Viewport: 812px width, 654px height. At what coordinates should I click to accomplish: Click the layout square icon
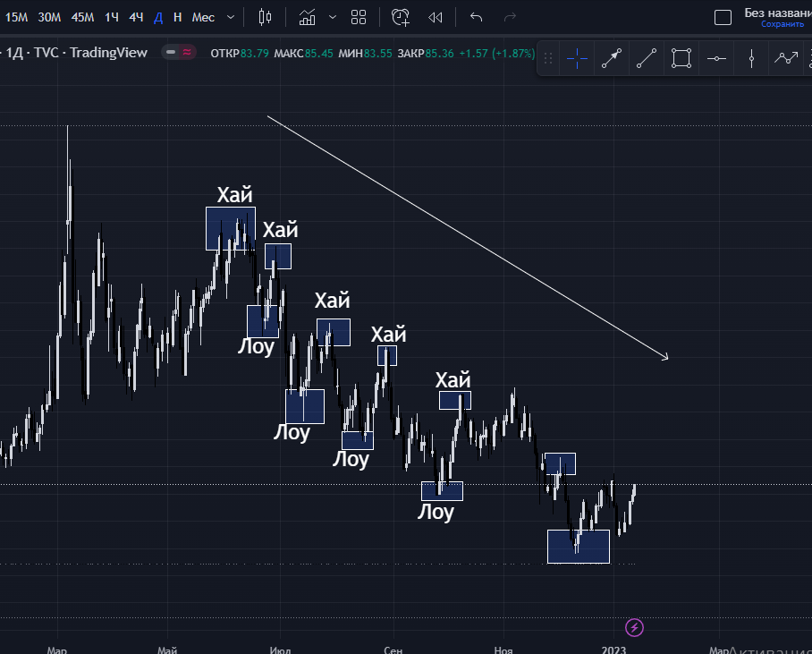723,18
